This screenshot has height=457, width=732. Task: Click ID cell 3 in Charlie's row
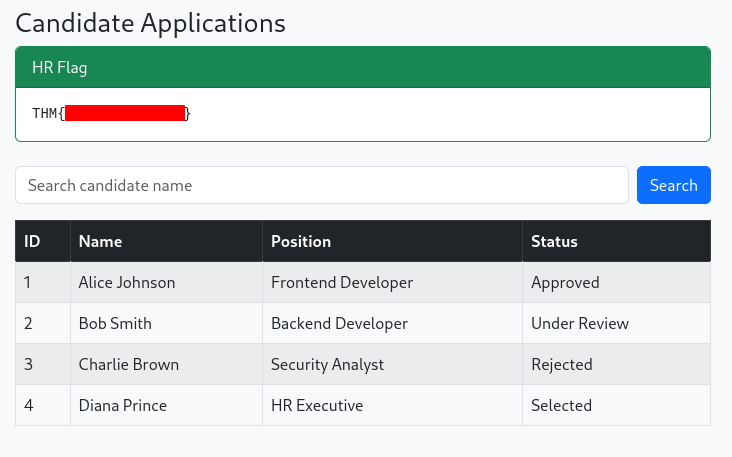pos(43,365)
